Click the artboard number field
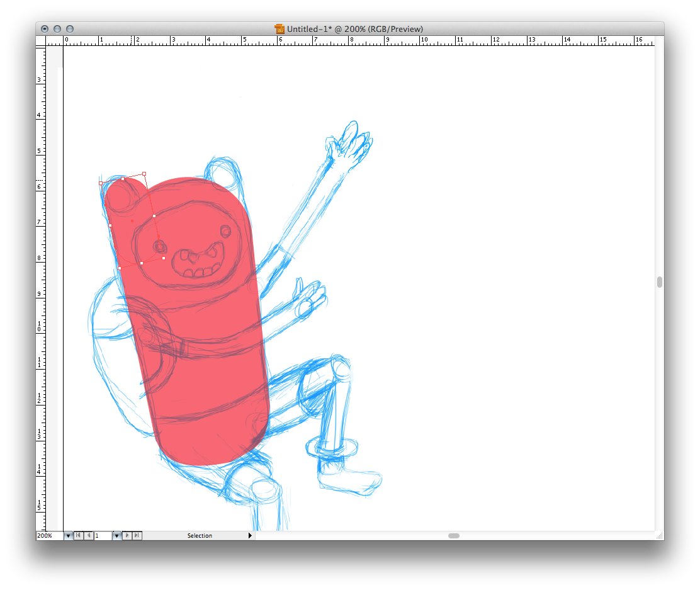 pyautogui.click(x=103, y=536)
